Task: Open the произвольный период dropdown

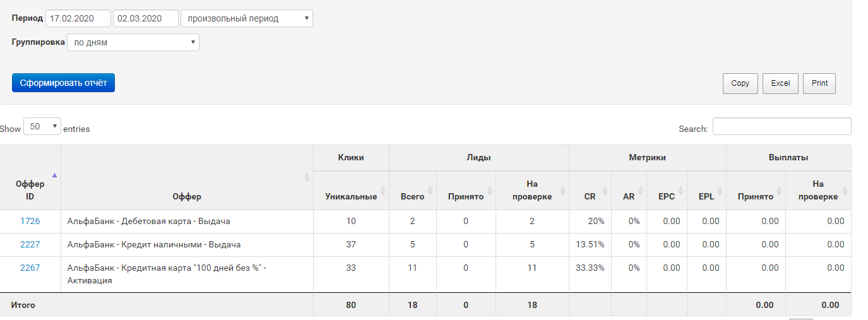Action: 246,18
